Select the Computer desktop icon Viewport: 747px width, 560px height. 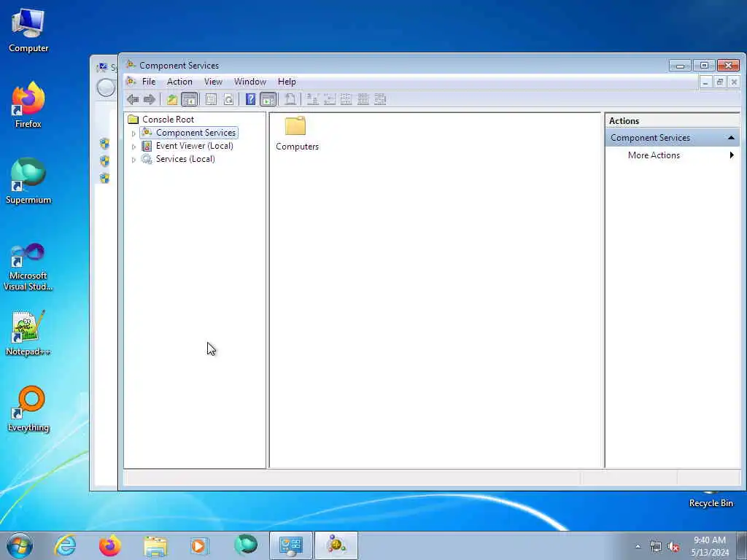pos(28,31)
